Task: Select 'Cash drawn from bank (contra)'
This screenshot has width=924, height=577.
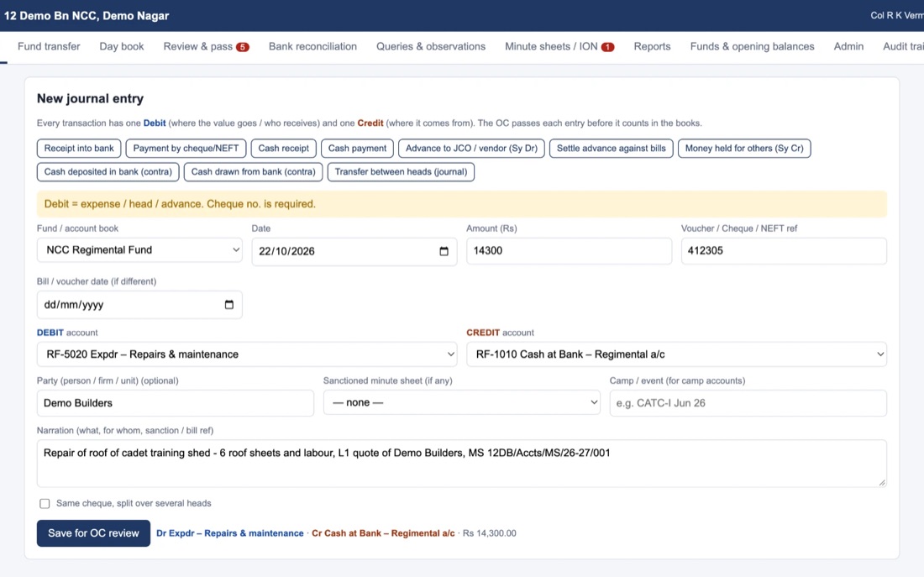Action: tap(254, 172)
